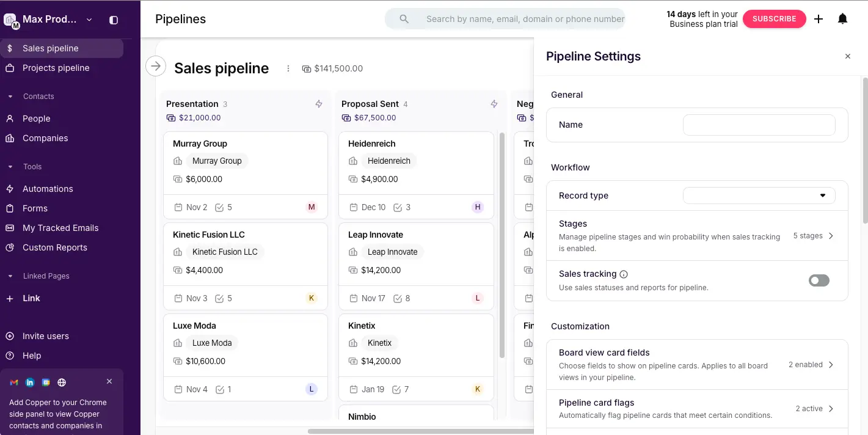Collapse the sidebar with the panel icon
The width and height of the screenshot is (868, 435).
pos(113,20)
